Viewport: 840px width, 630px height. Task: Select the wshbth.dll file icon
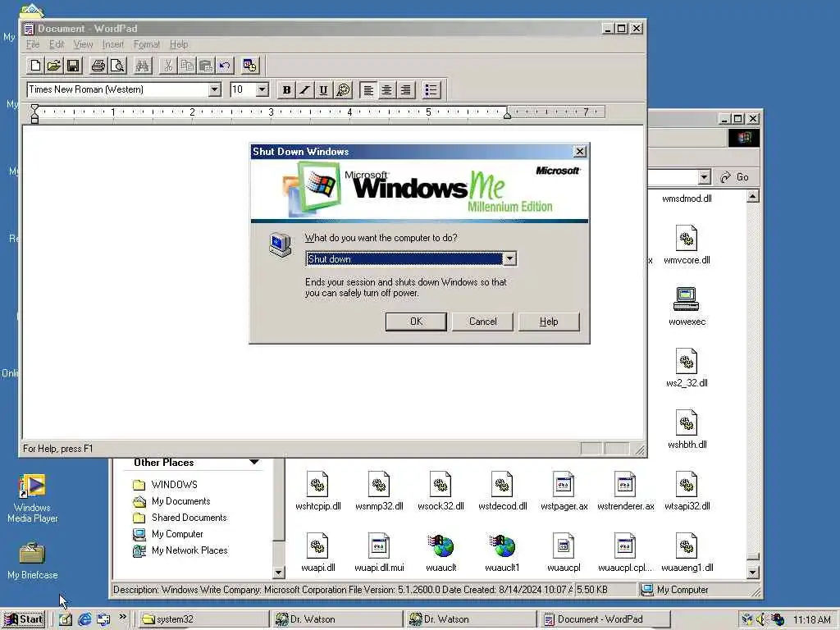tap(687, 422)
